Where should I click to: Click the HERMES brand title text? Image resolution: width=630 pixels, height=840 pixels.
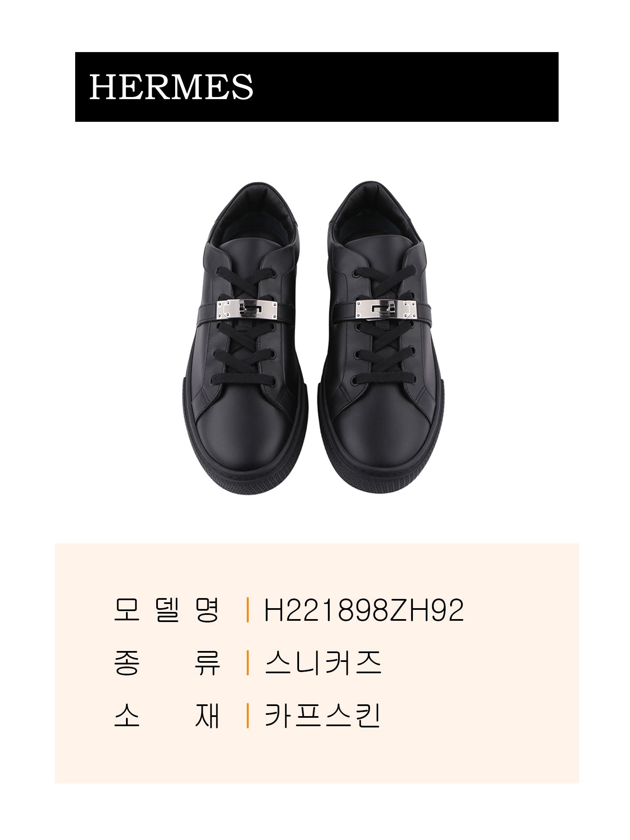click(x=171, y=87)
